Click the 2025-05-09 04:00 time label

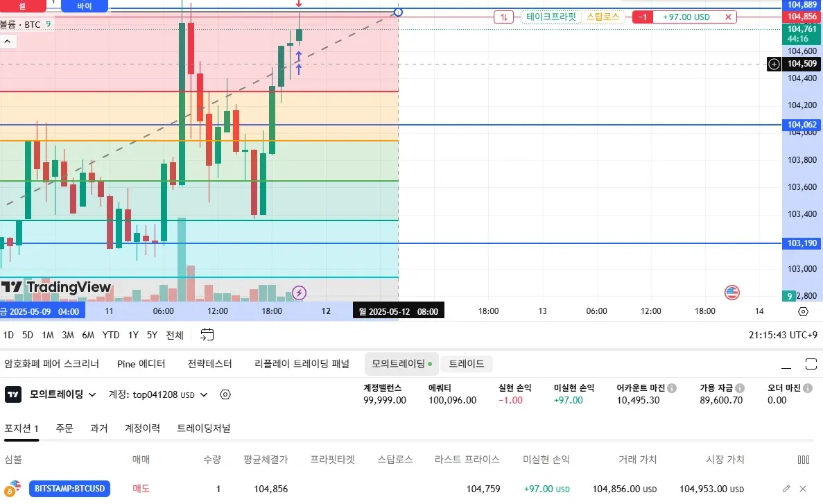pyautogui.click(x=42, y=311)
